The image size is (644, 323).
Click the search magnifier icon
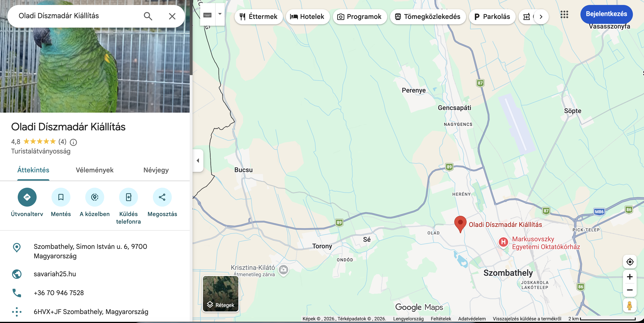point(148,16)
